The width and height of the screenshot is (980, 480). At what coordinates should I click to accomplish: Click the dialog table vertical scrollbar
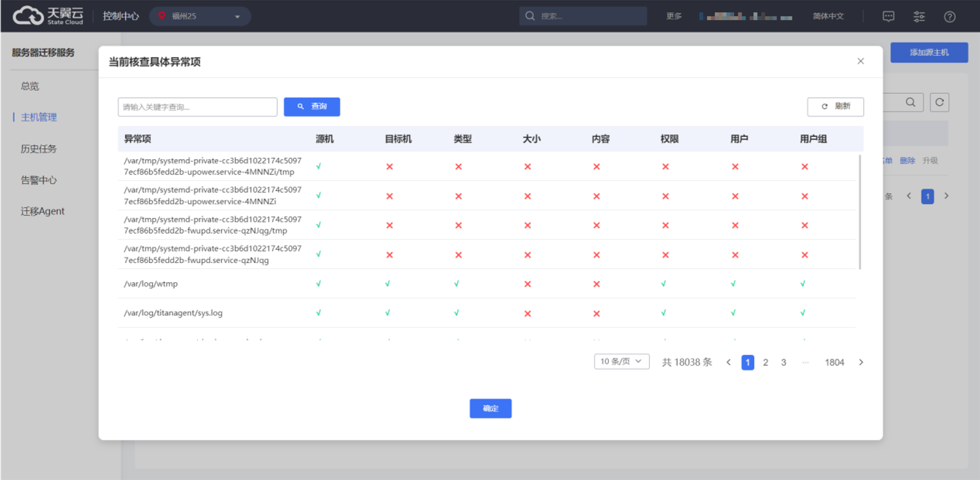[x=859, y=212]
